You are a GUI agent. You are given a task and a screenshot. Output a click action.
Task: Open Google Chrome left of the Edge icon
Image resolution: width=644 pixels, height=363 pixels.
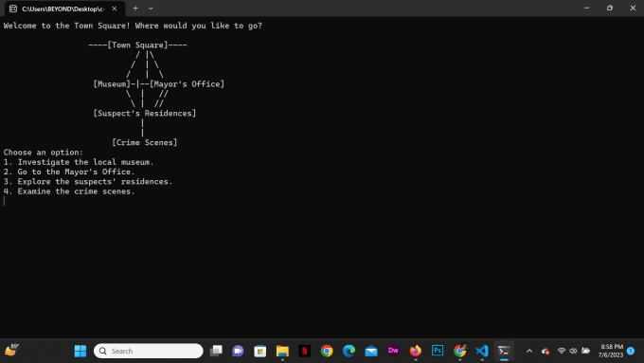click(327, 351)
